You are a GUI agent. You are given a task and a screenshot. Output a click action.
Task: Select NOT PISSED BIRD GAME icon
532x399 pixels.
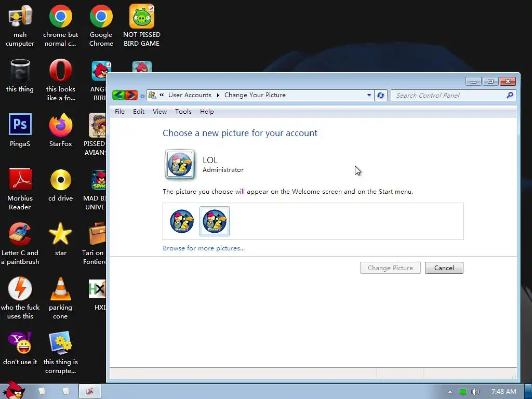coord(142,26)
